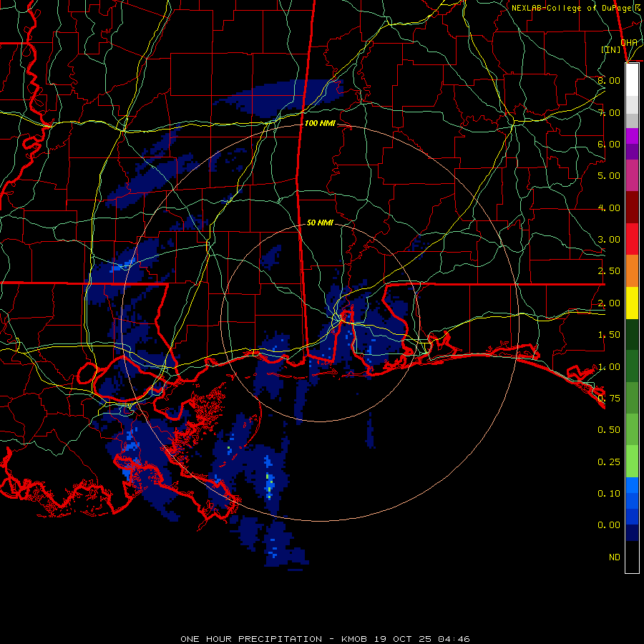The width and height of the screenshot is (644, 644).
Task: Click the '2.00' legend label
Action: tap(609, 303)
